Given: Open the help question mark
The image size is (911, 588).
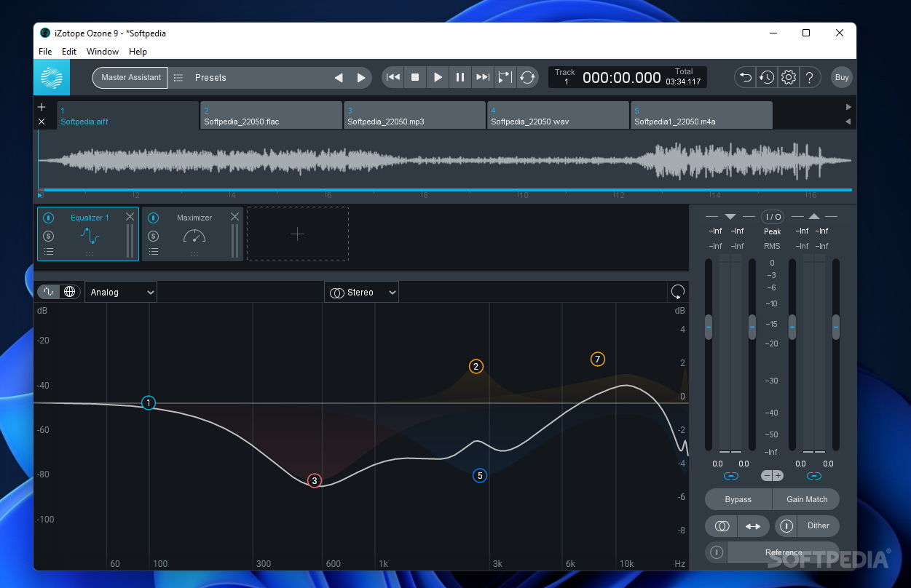Looking at the screenshot, I should (811, 77).
